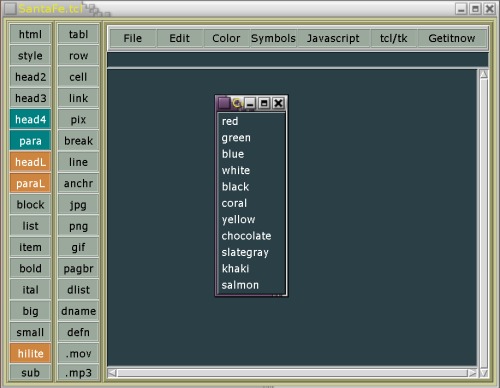
Task: Click the sub button
Action: click(30, 373)
